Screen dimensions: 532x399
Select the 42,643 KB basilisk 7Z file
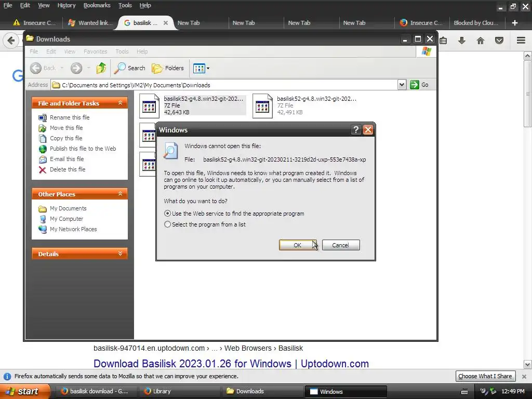tap(192, 105)
